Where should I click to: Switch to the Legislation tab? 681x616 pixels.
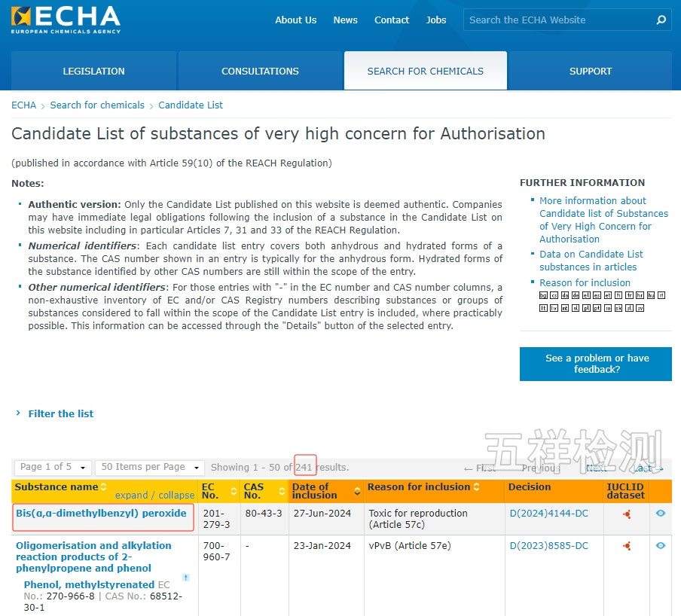point(93,72)
